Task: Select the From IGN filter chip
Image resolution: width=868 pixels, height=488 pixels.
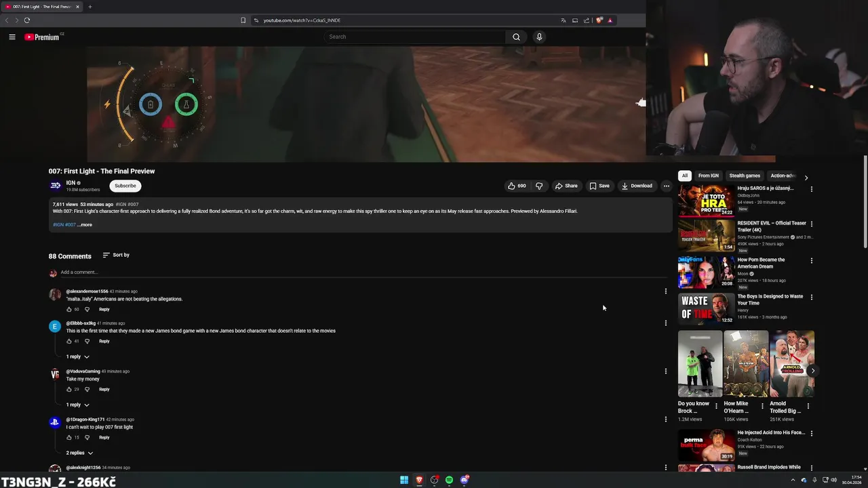Action: (708, 176)
